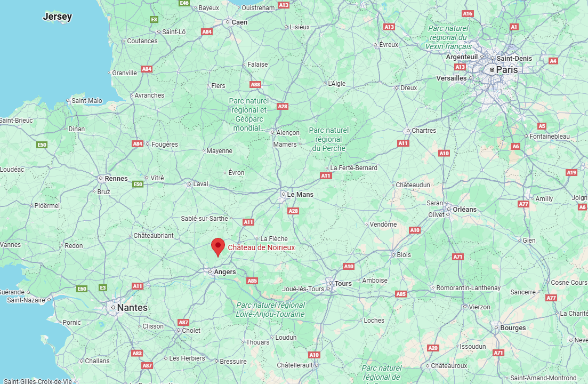Viewport: 588px width, 384px height.
Task: Click the A85 shield southeast of Angers
Action: (252, 281)
